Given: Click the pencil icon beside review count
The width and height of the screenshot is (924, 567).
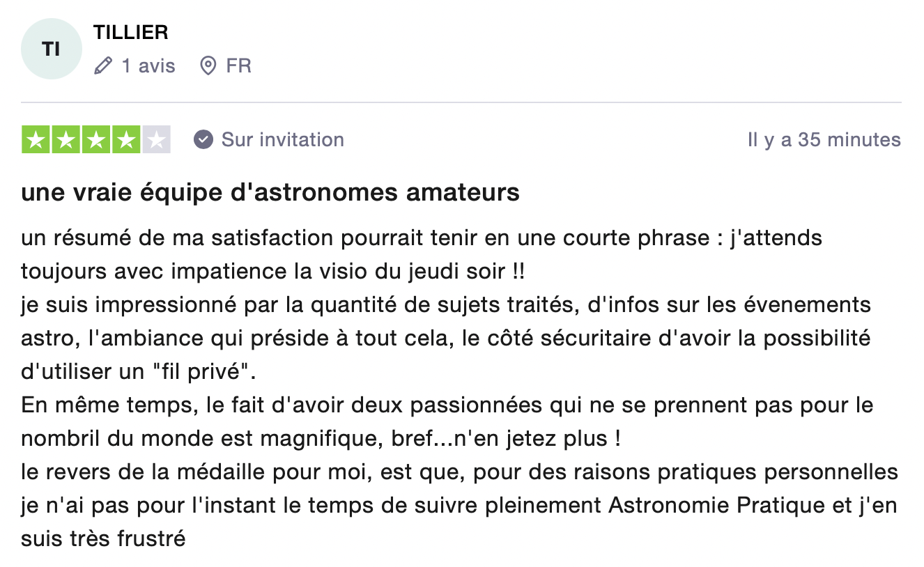Looking at the screenshot, I should coord(103,66).
